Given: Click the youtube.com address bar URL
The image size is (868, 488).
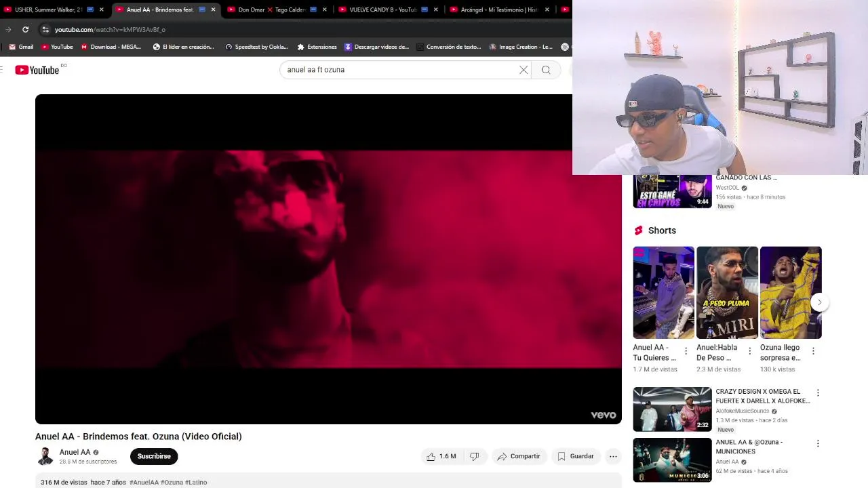Looking at the screenshot, I should (x=110, y=29).
